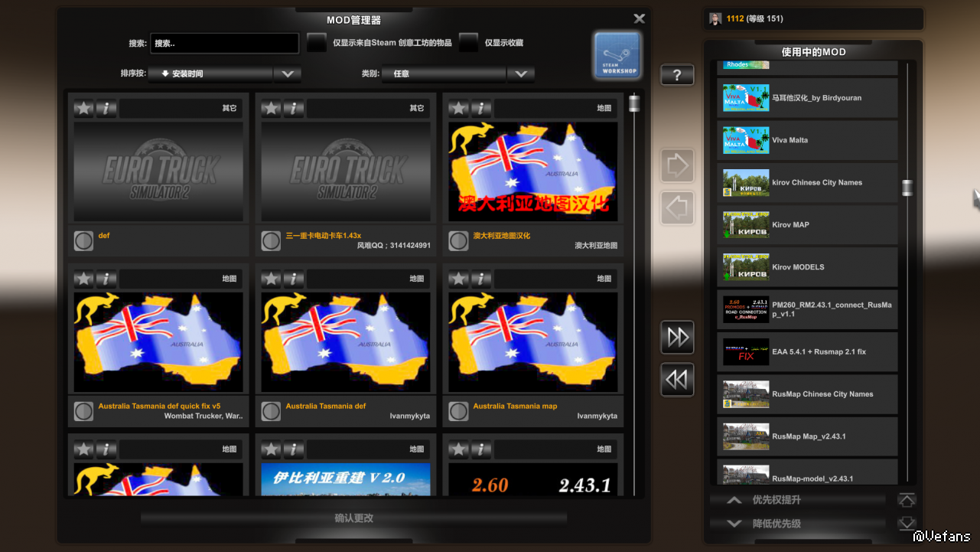Favorite the def mod with its star

tap(84, 109)
